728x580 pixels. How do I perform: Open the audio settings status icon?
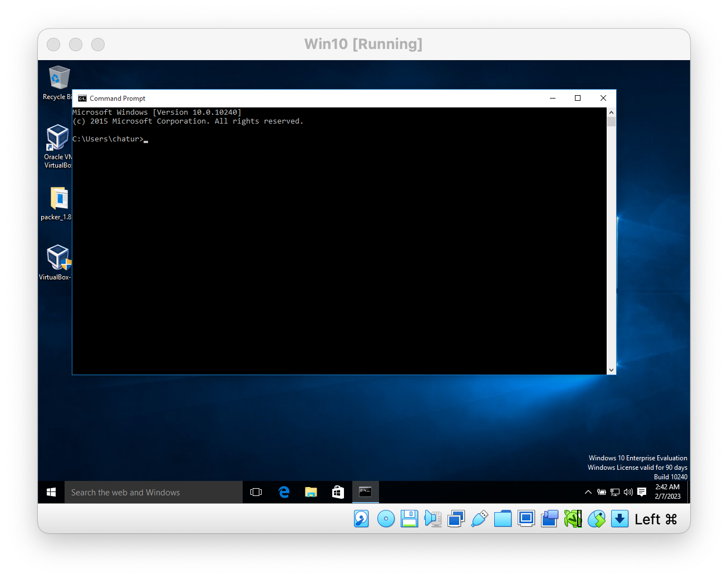(432, 519)
